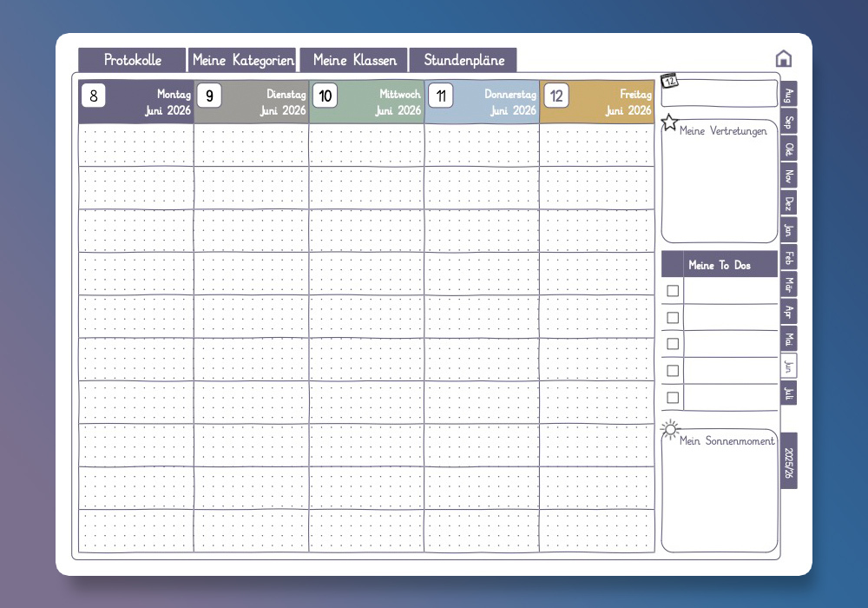Click the small calendar icon
This screenshot has height=608, width=868.
[x=668, y=81]
